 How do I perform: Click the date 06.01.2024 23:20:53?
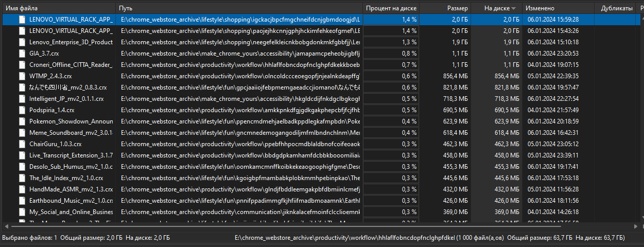coord(553,54)
